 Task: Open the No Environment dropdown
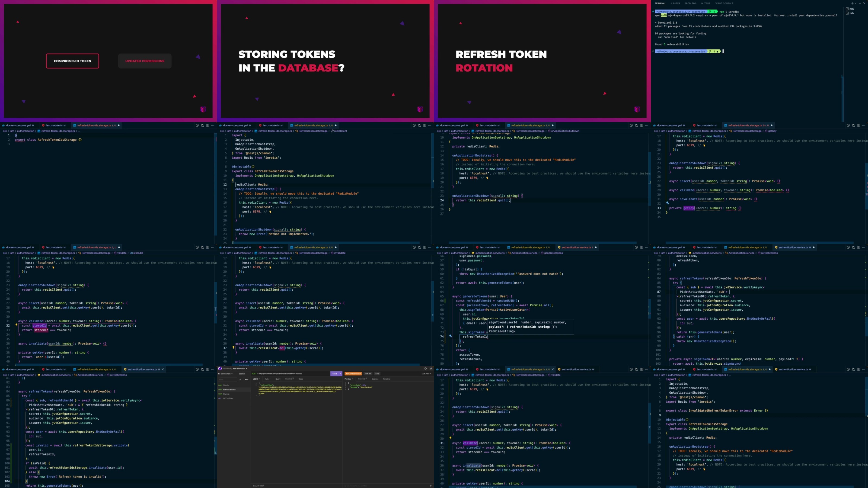tap(225, 374)
